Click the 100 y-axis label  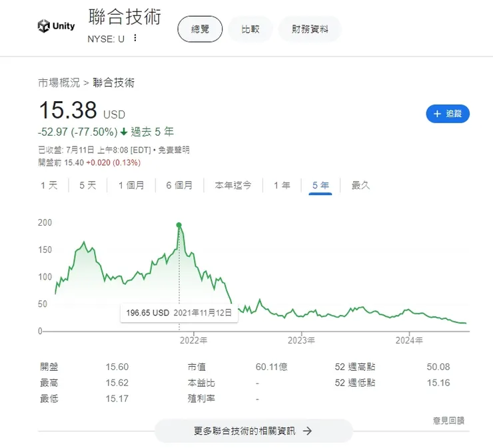[x=45, y=277]
